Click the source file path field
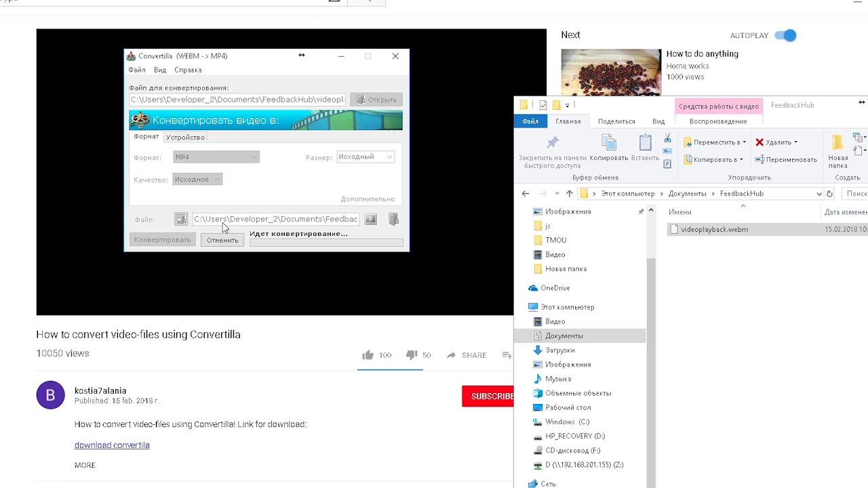 click(x=237, y=100)
